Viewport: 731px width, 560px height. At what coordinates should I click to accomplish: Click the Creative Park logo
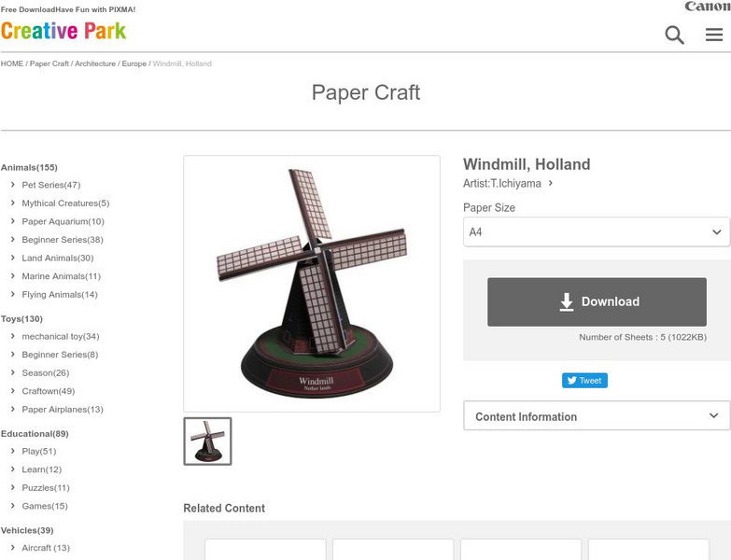63,31
